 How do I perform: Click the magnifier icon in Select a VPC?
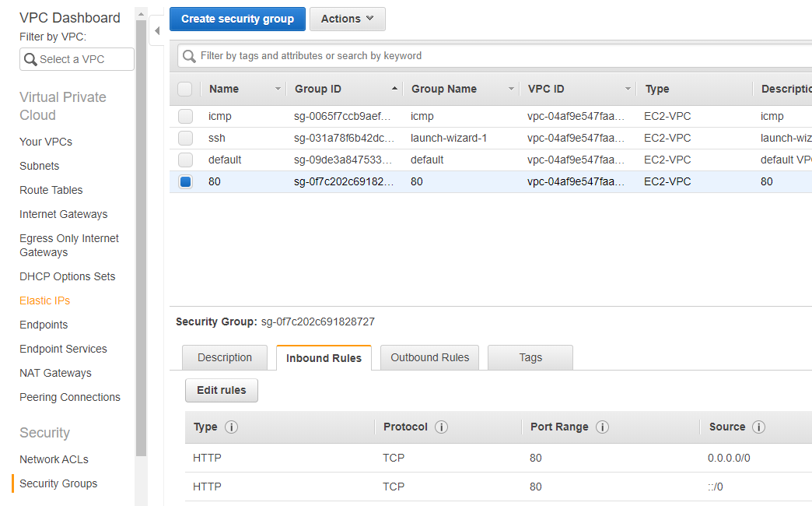pos(30,59)
